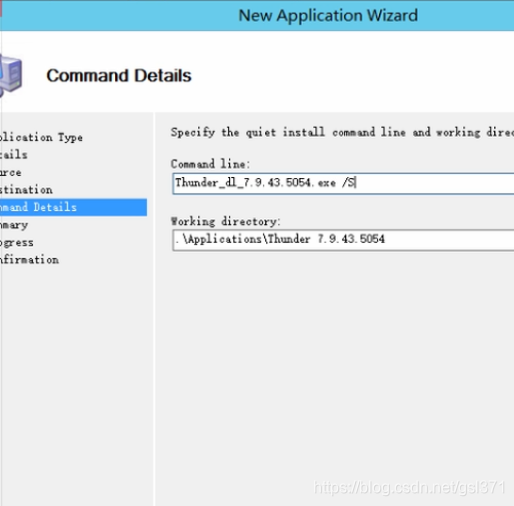
Task: Click the 'Command Details' page heading
Action: coord(119,75)
